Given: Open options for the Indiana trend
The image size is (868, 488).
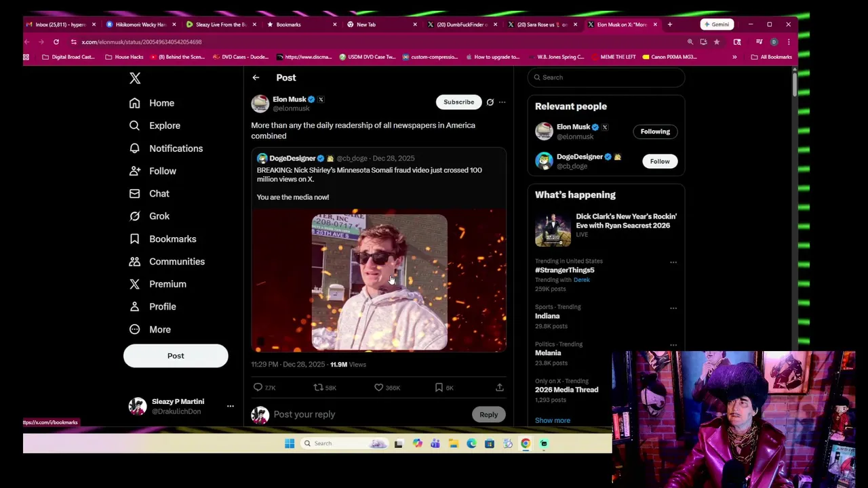Looking at the screenshot, I should 673,308.
